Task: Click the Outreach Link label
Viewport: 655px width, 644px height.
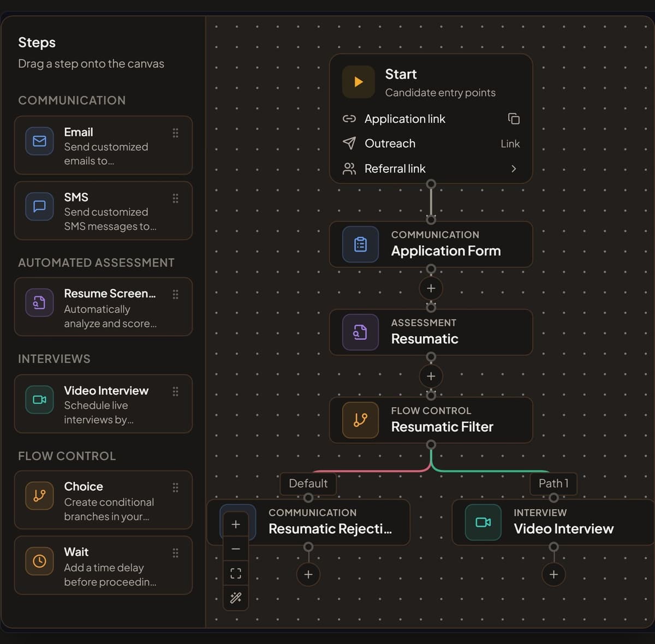Action: [510, 144]
